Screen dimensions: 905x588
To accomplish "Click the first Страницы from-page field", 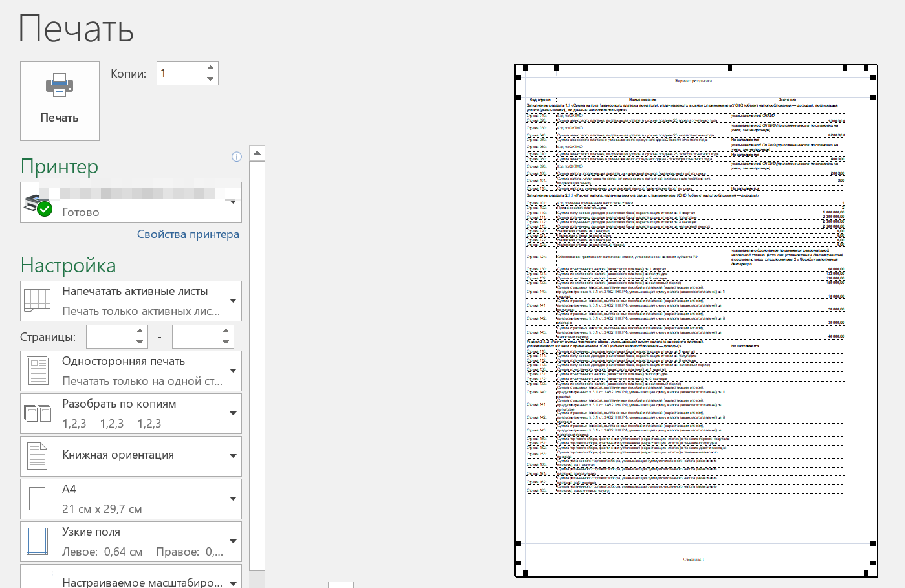I will click(110, 337).
